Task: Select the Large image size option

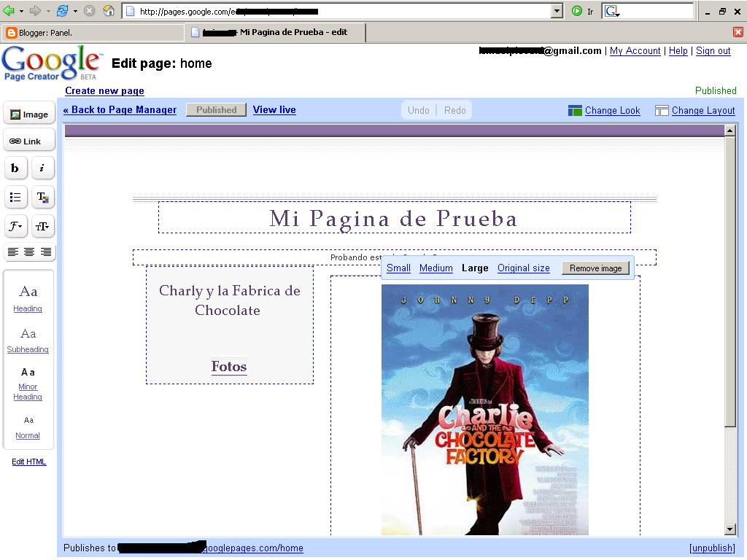Action: (475, 268)
